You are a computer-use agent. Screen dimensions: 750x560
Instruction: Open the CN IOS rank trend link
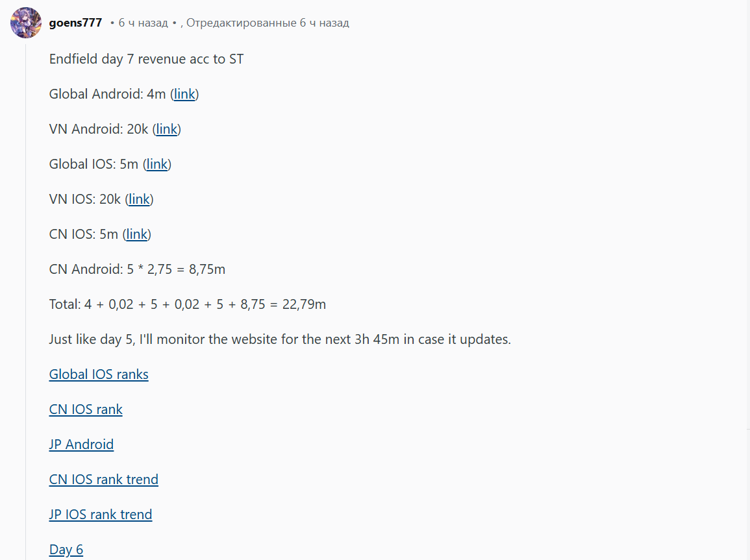tap(103, 480)
